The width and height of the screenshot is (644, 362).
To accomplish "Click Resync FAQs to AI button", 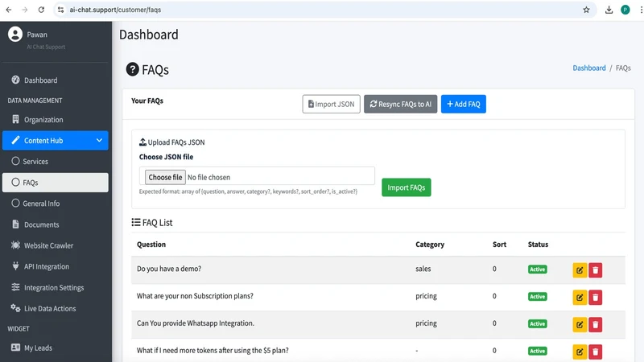I will pos(400,104).
